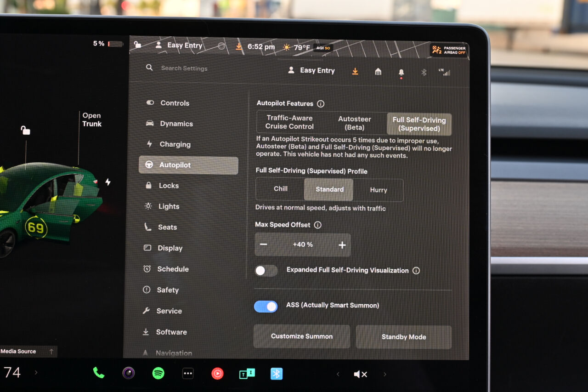Open the Easy Entry profile menu
Image resolution: width=588 pixels, height=392 pixels.
[x=311, y=71]
